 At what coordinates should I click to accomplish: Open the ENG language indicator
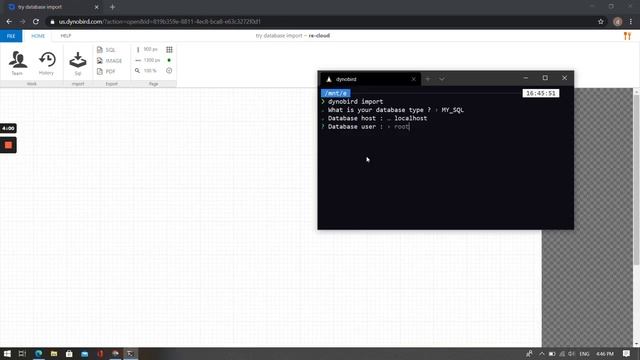[x=584, y=354]
